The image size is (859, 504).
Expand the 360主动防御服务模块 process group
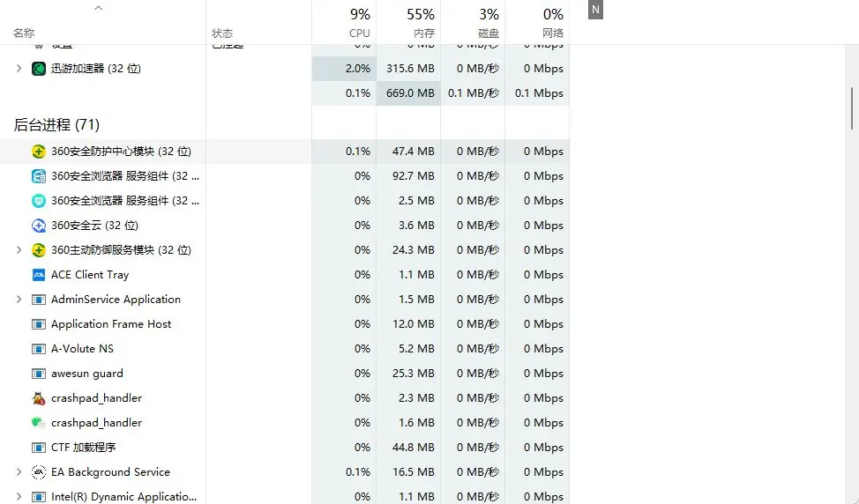coord(19,250)
